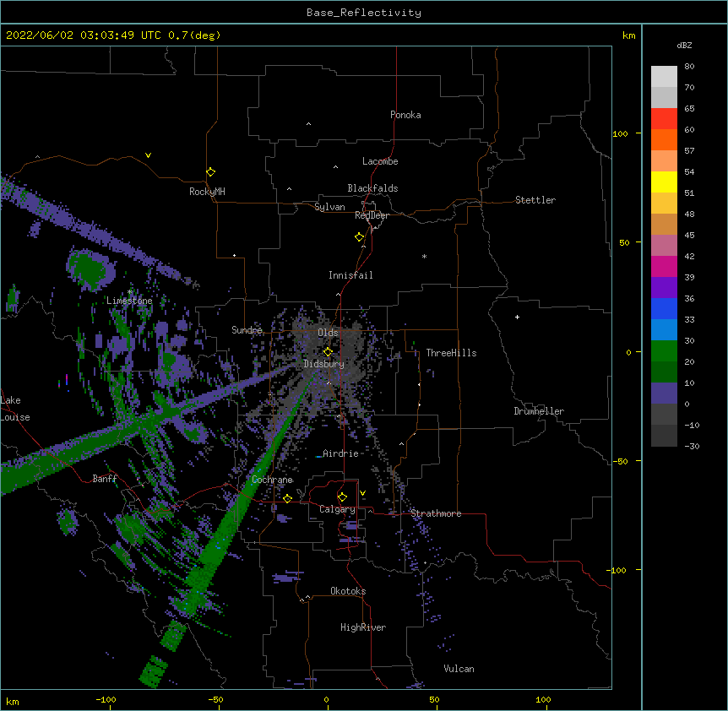Click the Strathmore label
The image size is (728, 711).
436,513
